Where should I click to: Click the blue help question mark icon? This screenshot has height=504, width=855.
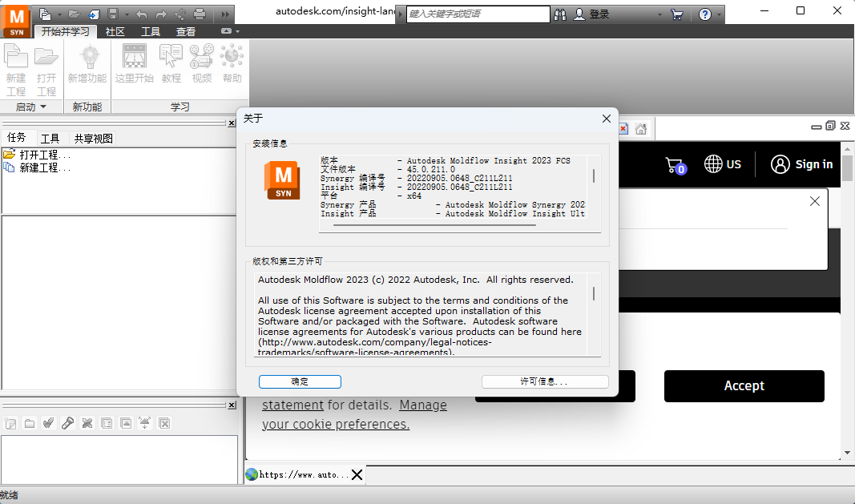[x=705, y=14]
